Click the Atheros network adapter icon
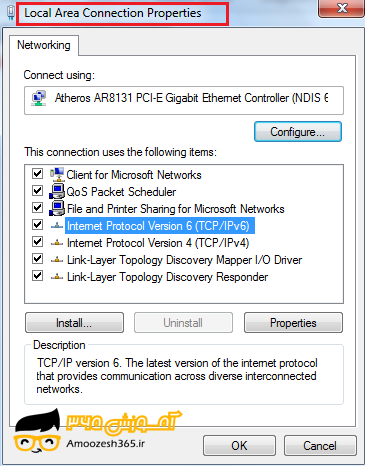The height and width of the screenshot is (466, 365). pyautogui.click(x=39, y=98)
